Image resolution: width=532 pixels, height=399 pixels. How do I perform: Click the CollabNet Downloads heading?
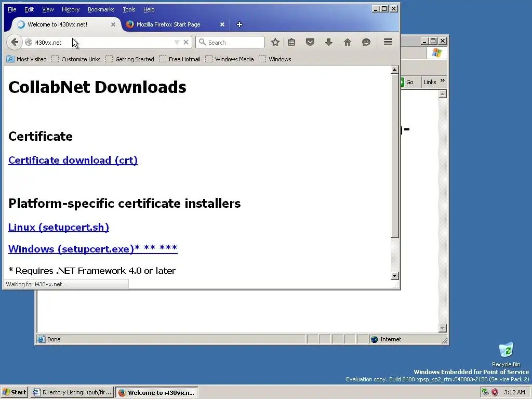(x=97, y=87)
